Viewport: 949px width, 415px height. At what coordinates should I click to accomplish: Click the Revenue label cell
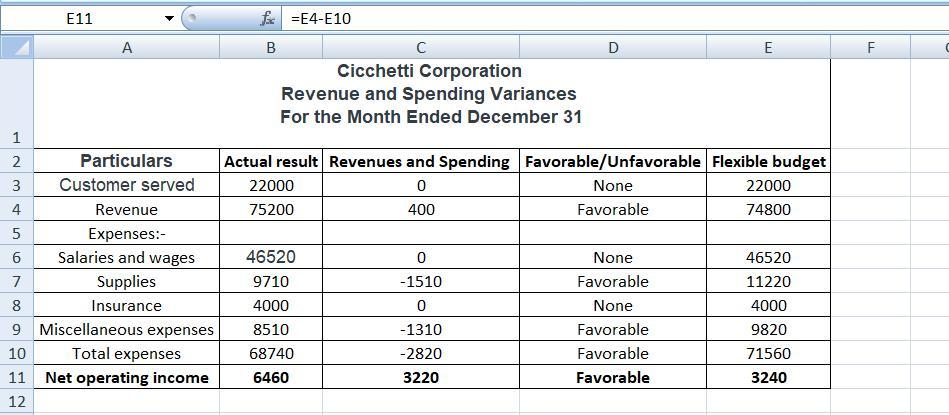(x=126, y=209)
